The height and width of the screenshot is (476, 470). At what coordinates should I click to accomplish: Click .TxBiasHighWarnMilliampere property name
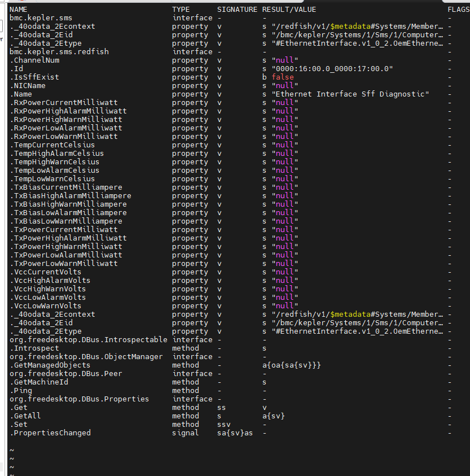68,204
